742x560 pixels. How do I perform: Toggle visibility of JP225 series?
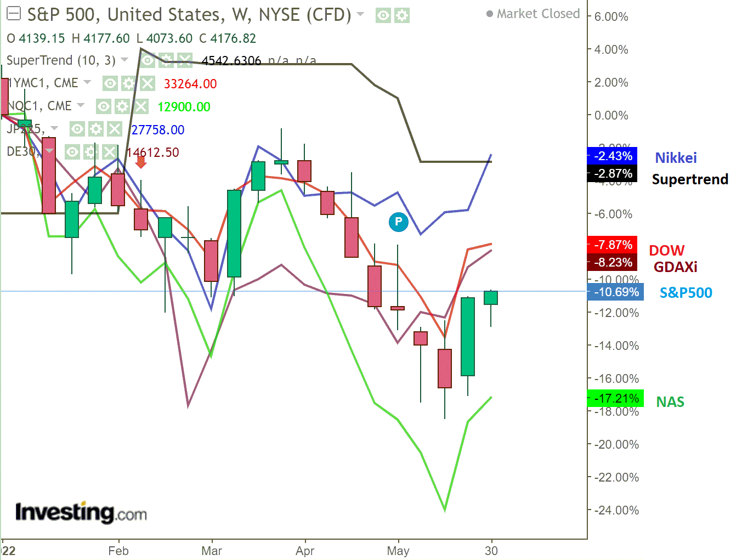click(77, 129)
